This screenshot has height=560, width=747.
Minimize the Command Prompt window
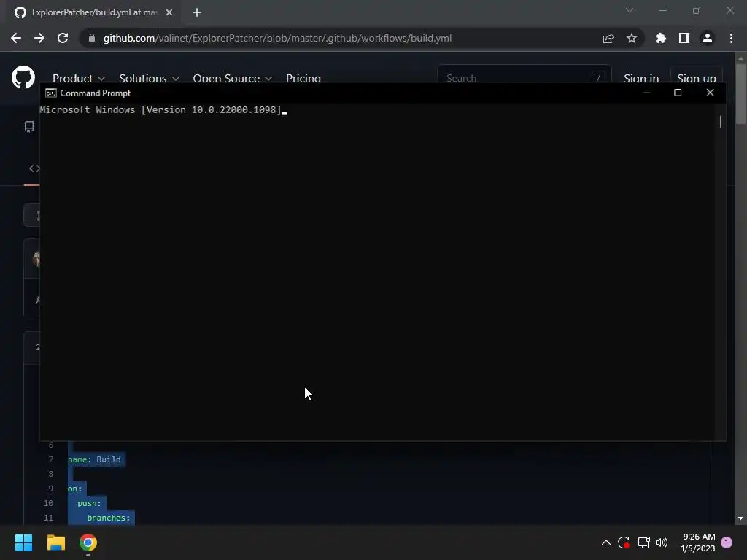click(x=646, y=93)
